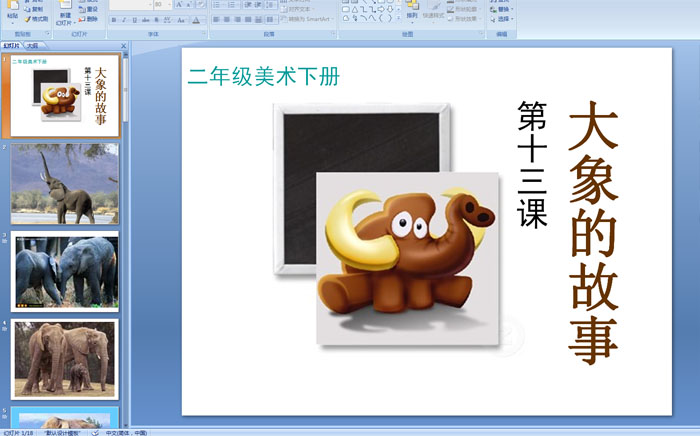Open the font name combo box
Image resolution: width=700 pixels, height=436 pixels.
tap(130, 5)
